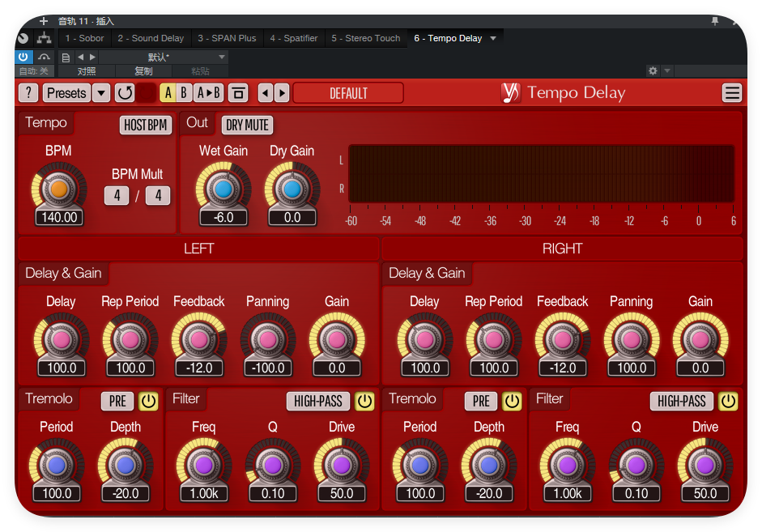Expand the host preset 默认 dropdown

point(222,57)
